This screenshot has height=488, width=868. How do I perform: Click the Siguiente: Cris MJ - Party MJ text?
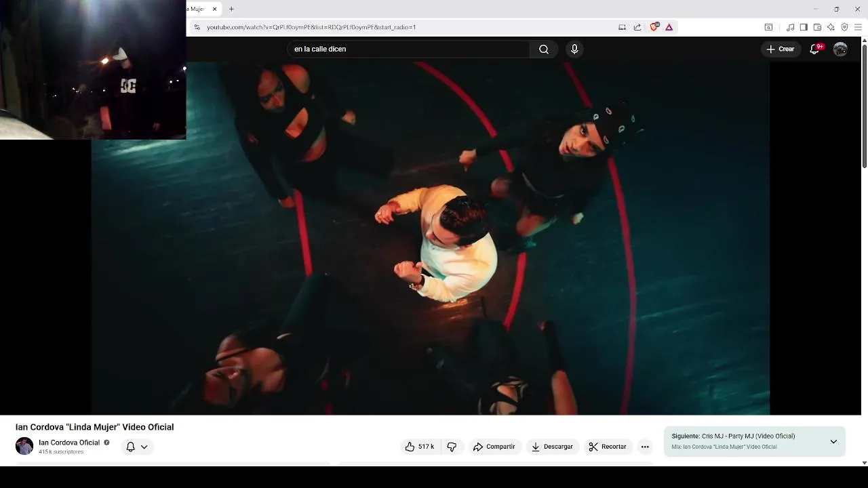point(733,436)
